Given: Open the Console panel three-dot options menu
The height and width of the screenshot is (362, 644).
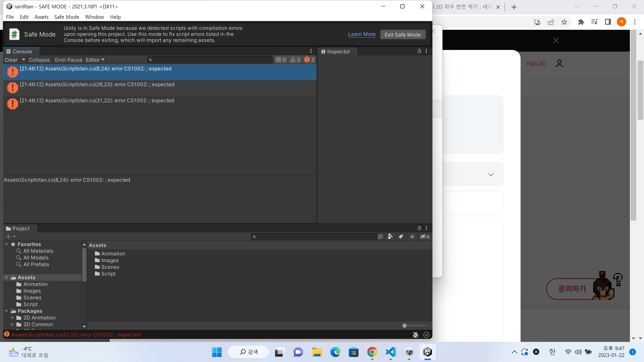Looking at the screenshot, I should 311,51.
